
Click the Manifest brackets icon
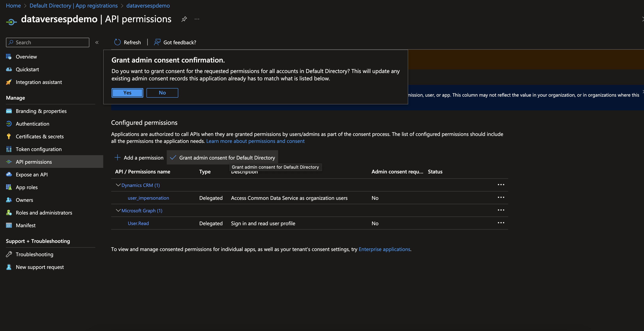[9, 225]
